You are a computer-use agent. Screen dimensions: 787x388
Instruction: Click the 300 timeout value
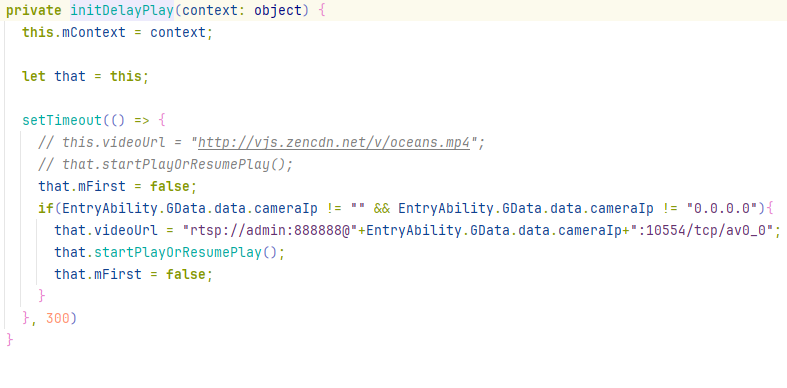coord(58,318)
